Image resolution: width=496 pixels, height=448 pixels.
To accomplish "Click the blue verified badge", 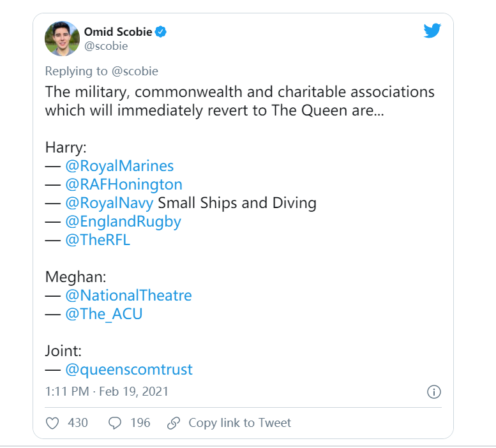I will pos(162,31).
